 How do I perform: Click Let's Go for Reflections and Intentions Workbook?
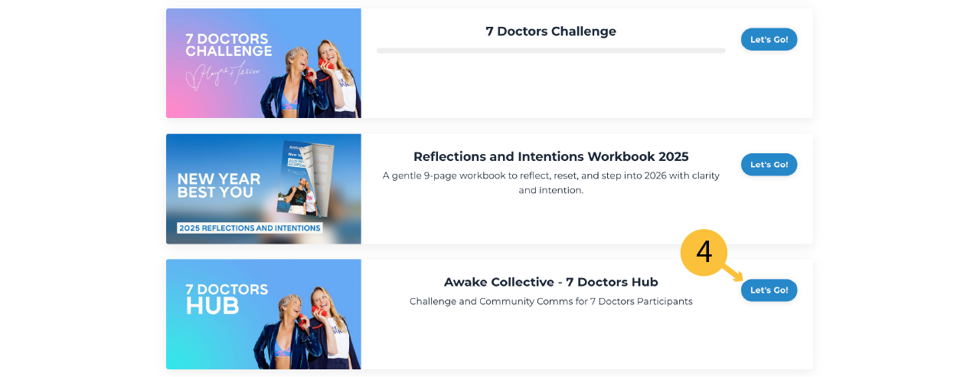point(769,165)
